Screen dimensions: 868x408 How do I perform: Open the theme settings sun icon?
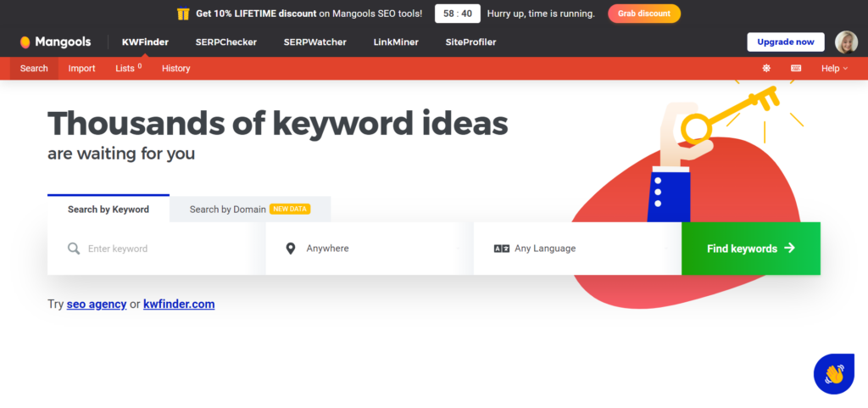766,68
